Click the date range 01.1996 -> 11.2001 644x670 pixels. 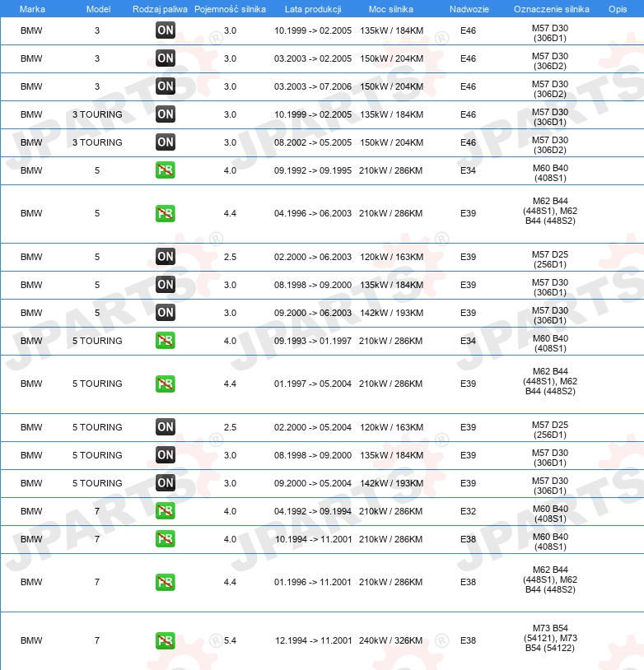(x=313, y=582)
